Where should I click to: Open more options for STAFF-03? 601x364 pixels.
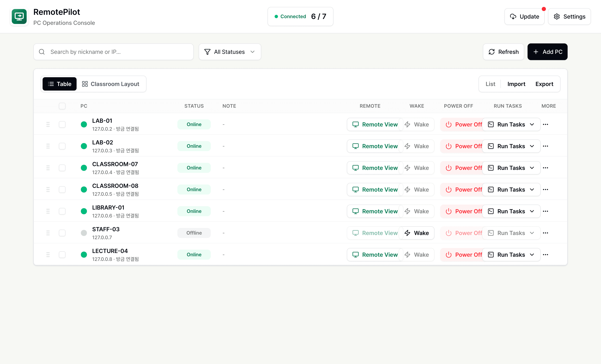(546, 233)
